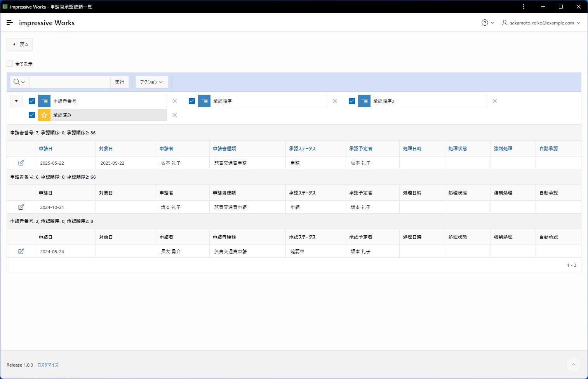Viewport: 588px width, 379px height.
Task: Uncheck the 承認順序2 control break checkbox
Action: coord(352,101)
